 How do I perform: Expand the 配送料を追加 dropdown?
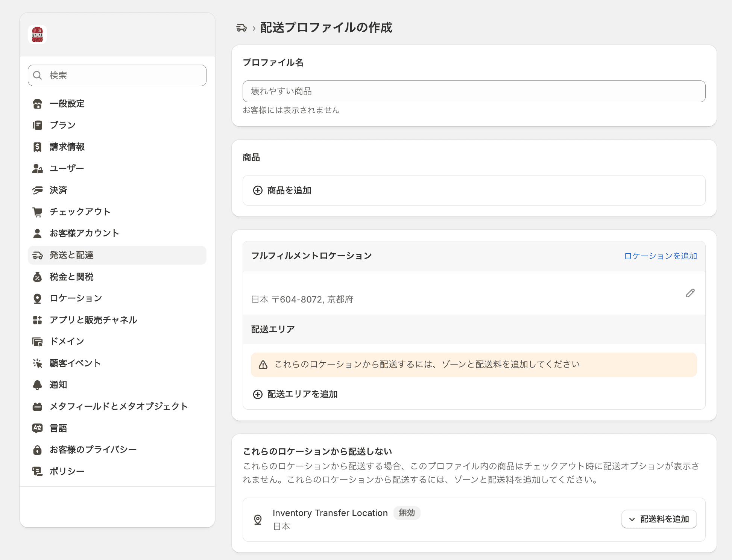click(659, 519)
